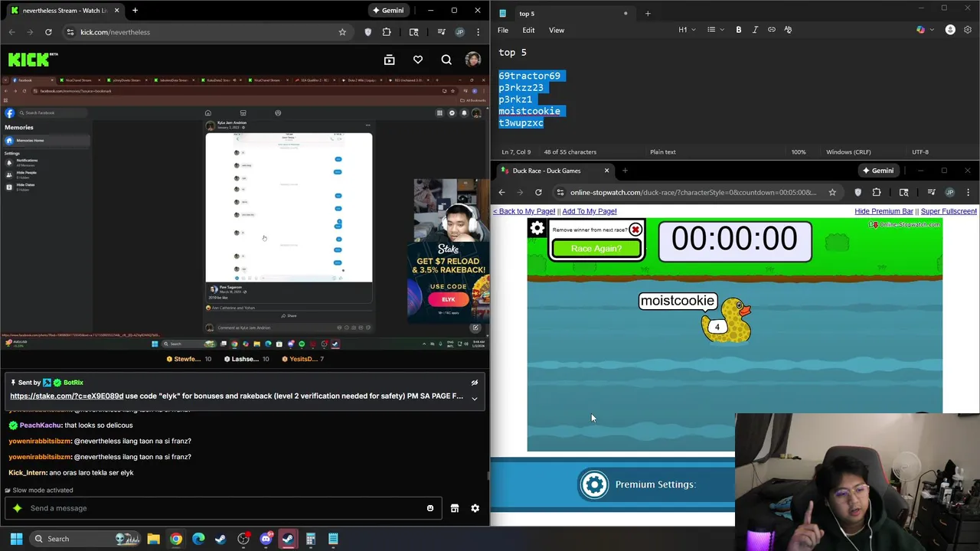Screen dimensions: 980x551
Task: Expand the H1 heading dropdown in Notepad
Action: click(x=687, y=30)
